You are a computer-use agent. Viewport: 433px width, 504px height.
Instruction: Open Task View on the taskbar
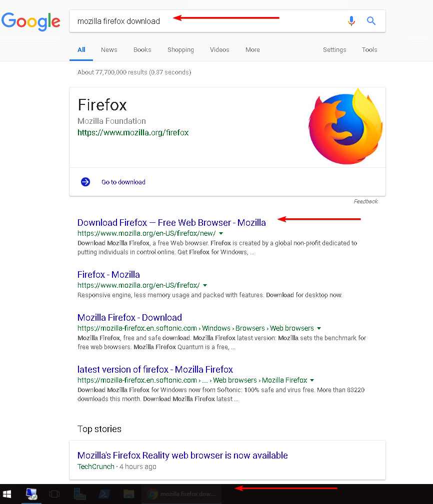(x=54, y=494)
